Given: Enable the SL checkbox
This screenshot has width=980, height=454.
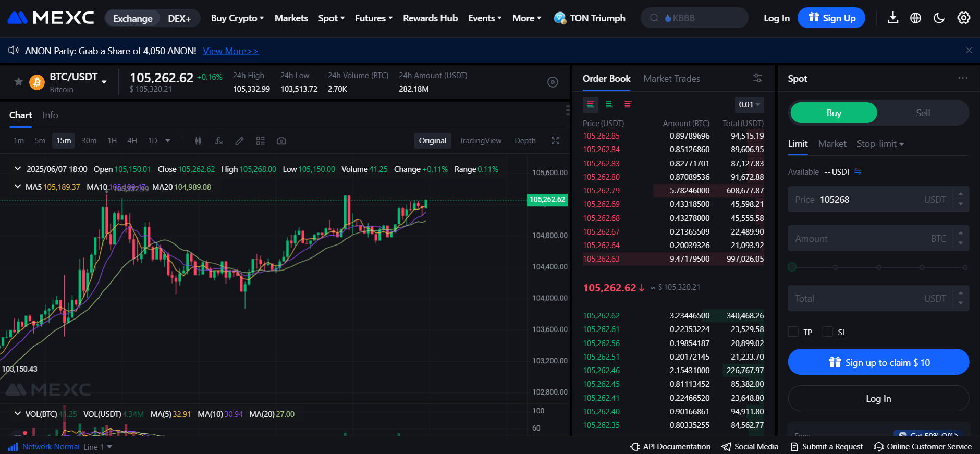Looking at the screenshot, I should coord(827,332).
